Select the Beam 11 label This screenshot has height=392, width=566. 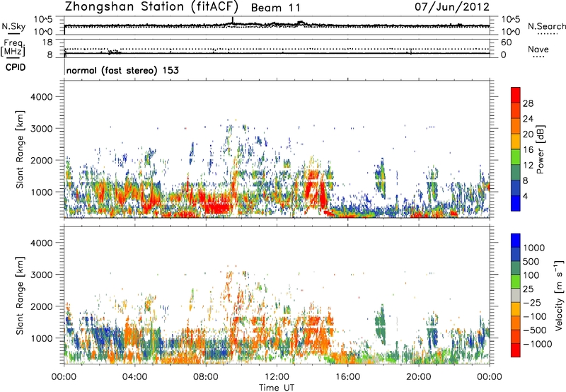click(275, 8)
